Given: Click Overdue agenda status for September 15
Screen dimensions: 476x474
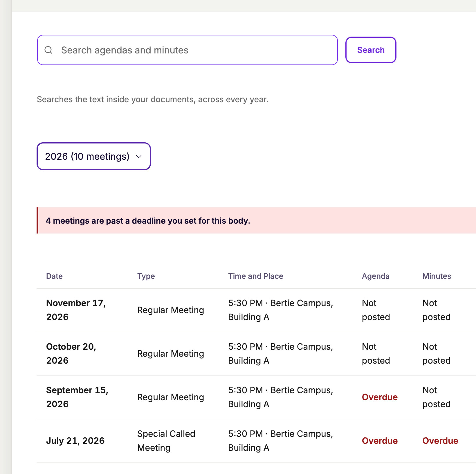Looking at the screenshot, I should (x=380, y=397).
